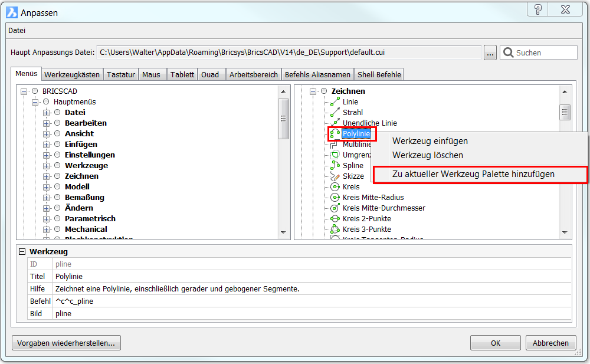Select the Werkzeuge radio circle
The height and width of the screenshot is (364, 590).
point(57,165)
